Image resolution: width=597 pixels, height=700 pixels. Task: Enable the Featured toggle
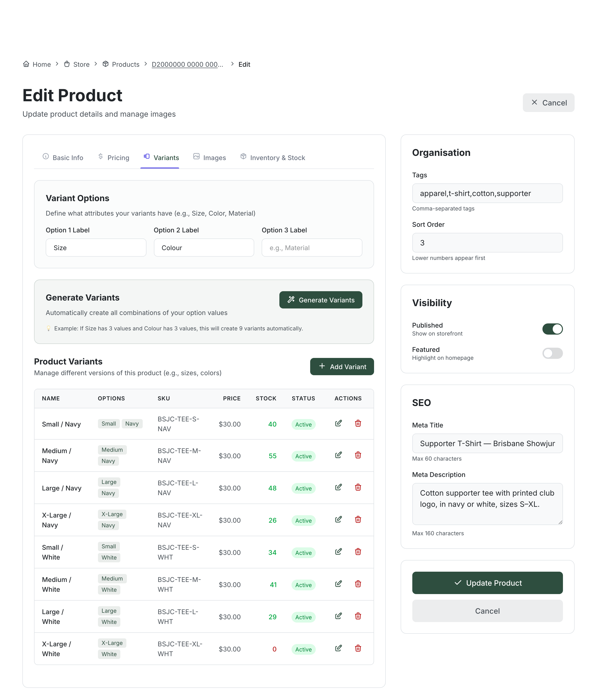(x=552, y=353)
